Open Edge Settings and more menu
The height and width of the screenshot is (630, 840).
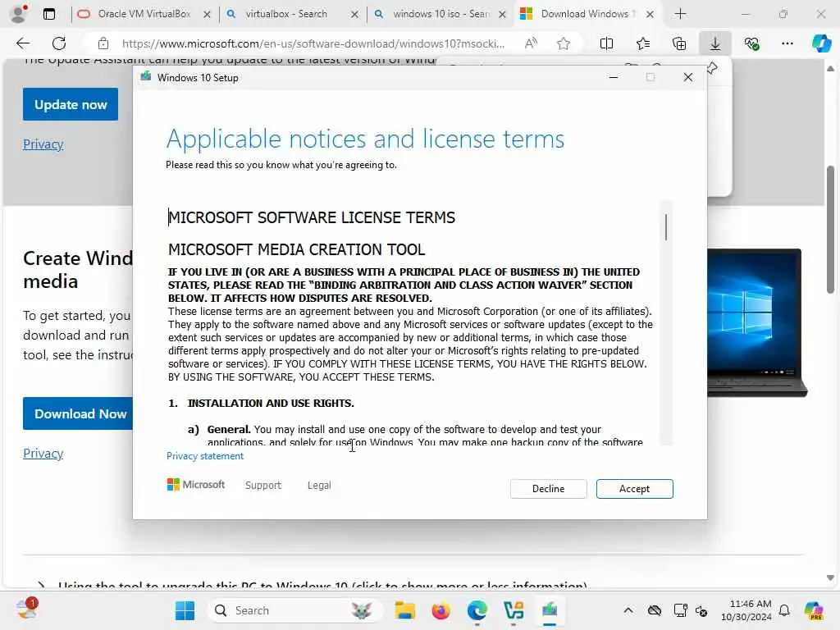click(x=787, y=43)
